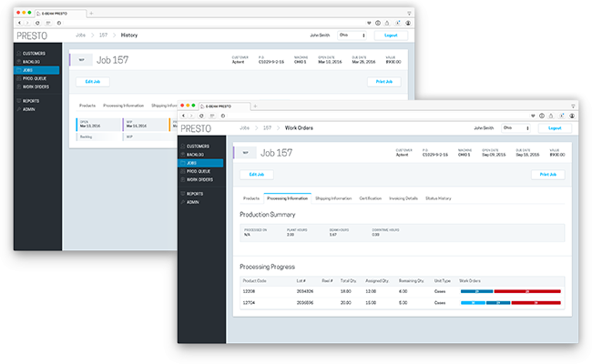Click WIP Mar 14, 2016 history card

click(145, 125)
